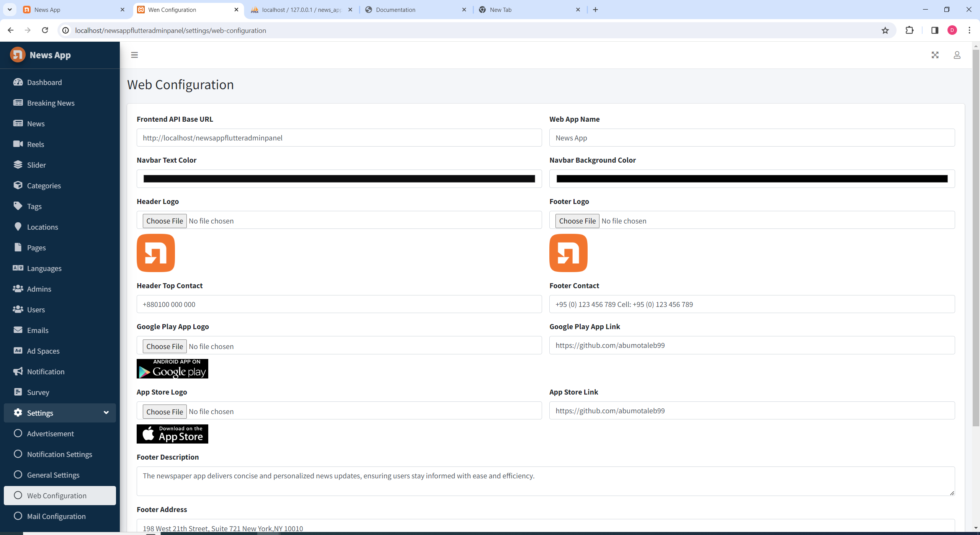Open Locations pin icon
980x535 pixels.
[18, 227]
